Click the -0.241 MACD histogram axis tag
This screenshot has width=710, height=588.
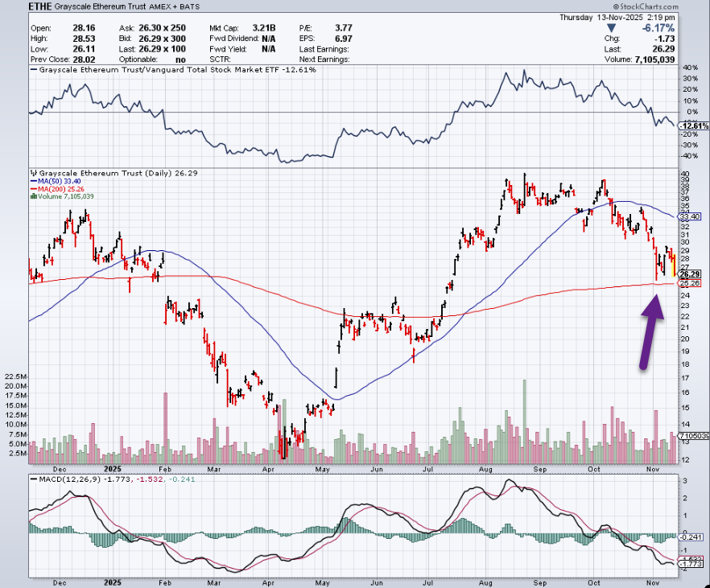[691, 537]
